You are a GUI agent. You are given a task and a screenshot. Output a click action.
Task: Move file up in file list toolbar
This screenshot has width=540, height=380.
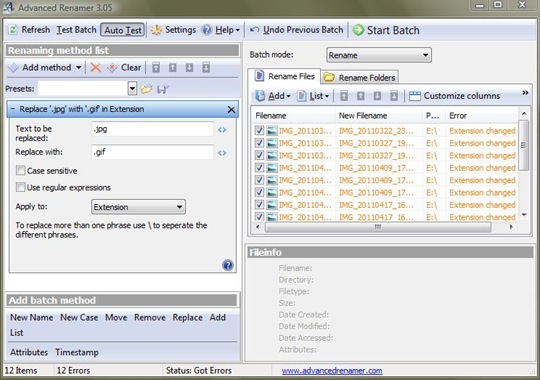pyautogui.click(x=361, y=96)
